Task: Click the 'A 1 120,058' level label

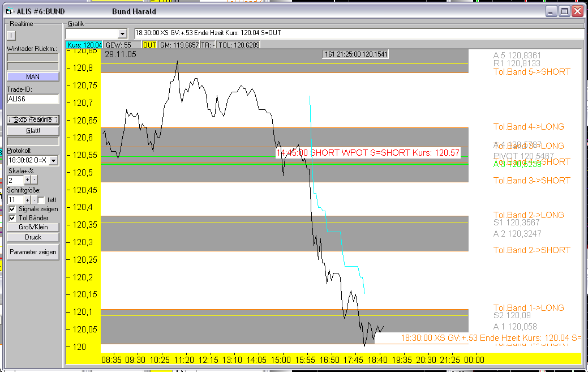Action: point(515,327)
